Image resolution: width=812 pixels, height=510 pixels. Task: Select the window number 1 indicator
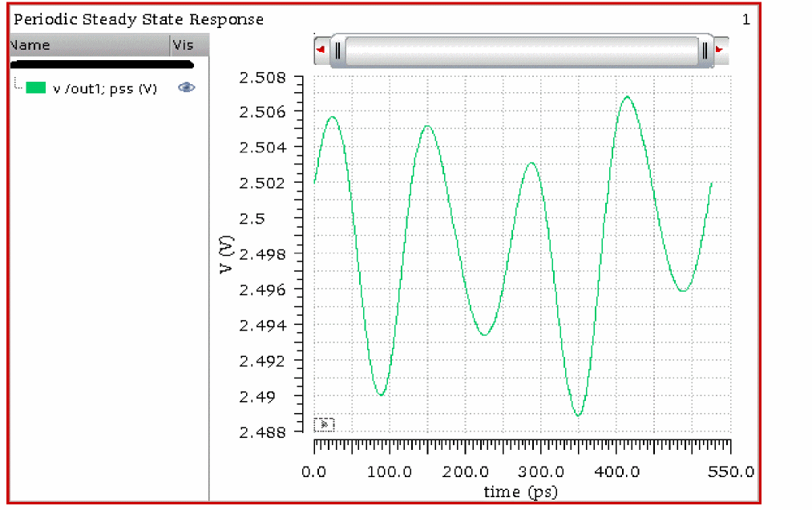[745, 19]
